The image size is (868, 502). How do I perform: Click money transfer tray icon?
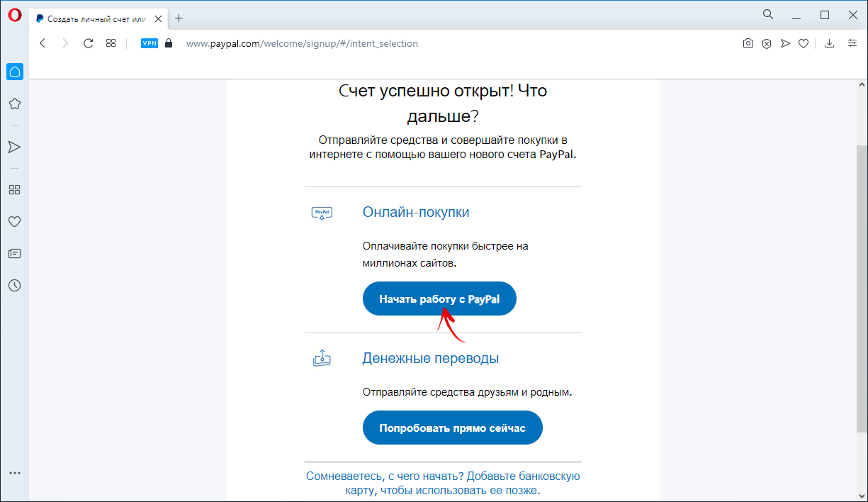coord(322,358)
